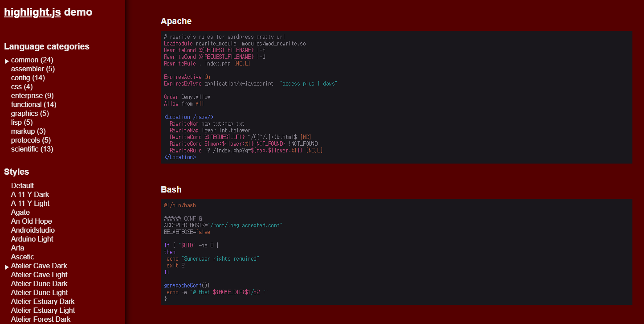
Task: Click the ###### CONFIG comment line
Action: (183, 219)
